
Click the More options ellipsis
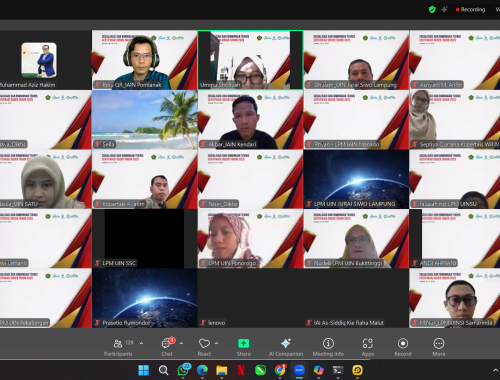[439, 347]
